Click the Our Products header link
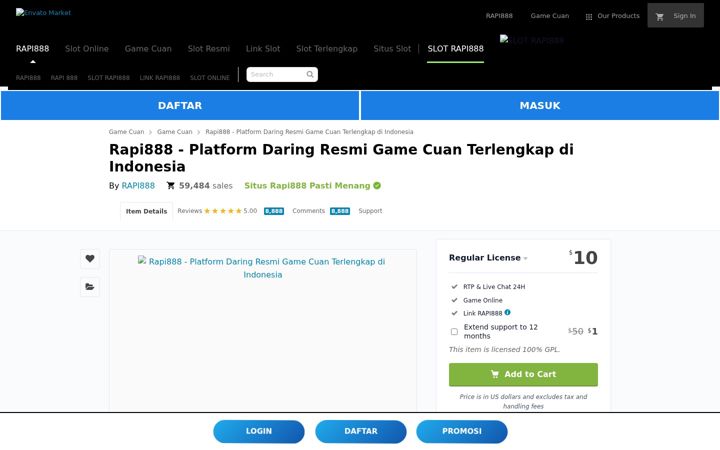The image size is (720, 450). coord(618,16)
